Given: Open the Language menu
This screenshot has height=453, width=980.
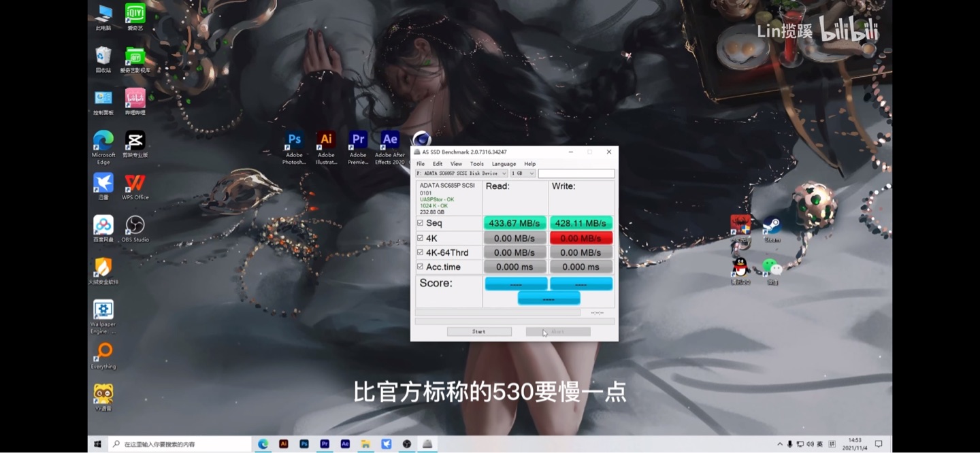Looking at the screenshot, I should click(x=504, y=164).
